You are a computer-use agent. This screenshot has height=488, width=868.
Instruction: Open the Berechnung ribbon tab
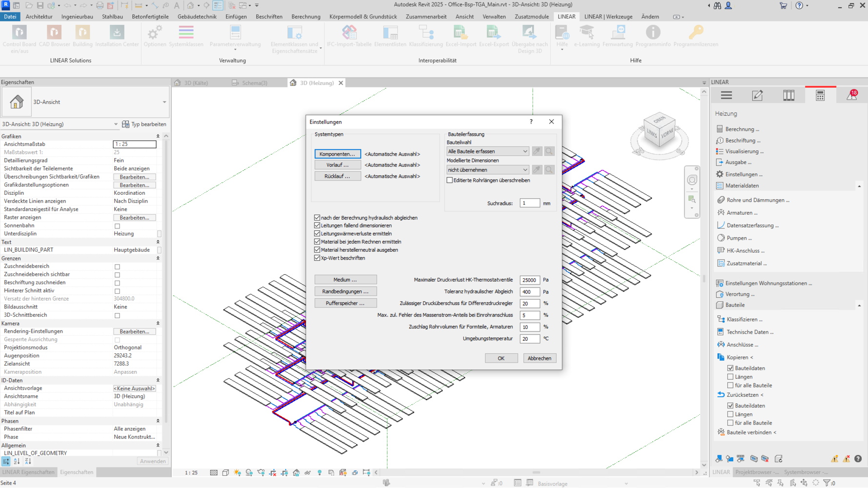306,17
